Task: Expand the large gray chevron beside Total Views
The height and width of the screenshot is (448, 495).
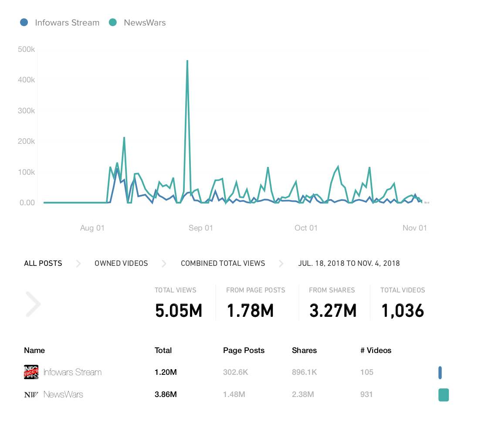Action: coord(33,304)
